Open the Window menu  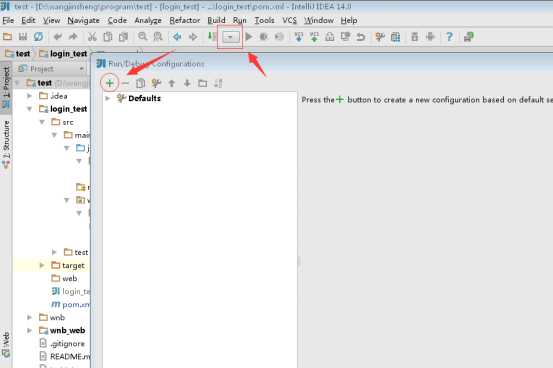319,20
